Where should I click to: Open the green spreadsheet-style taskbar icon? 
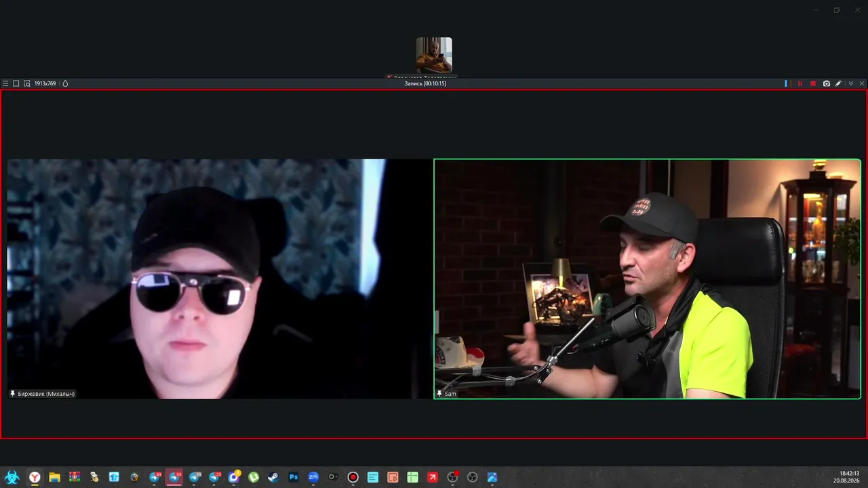(412, 477)
